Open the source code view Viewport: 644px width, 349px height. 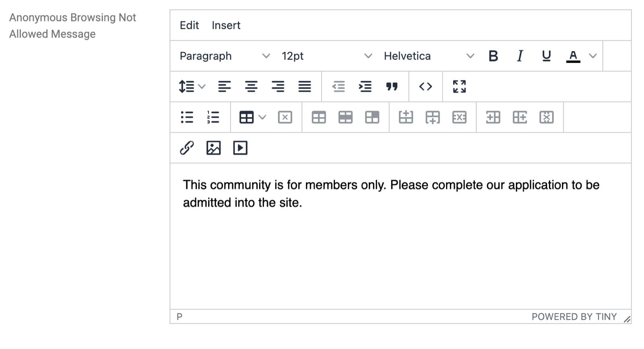425,87
